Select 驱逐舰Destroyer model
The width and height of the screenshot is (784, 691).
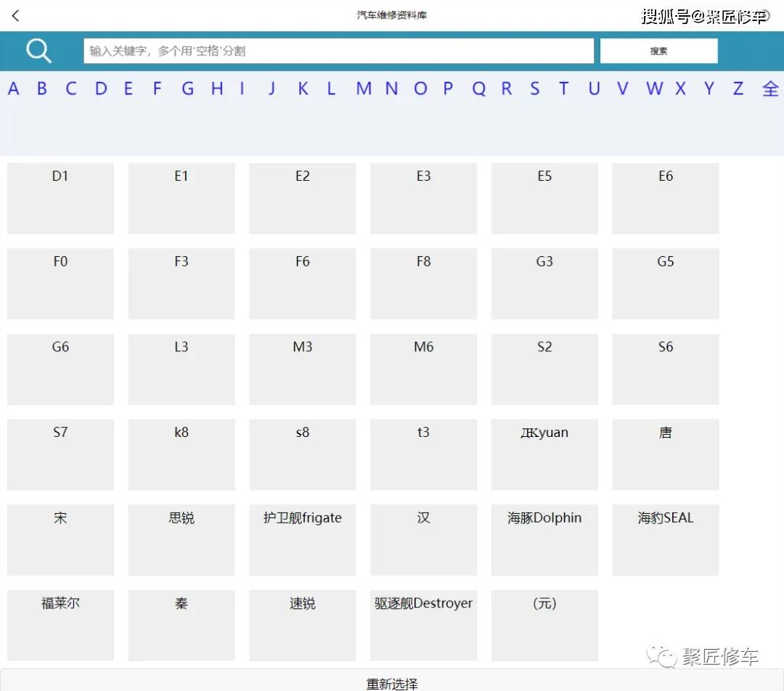coord(423,626)
